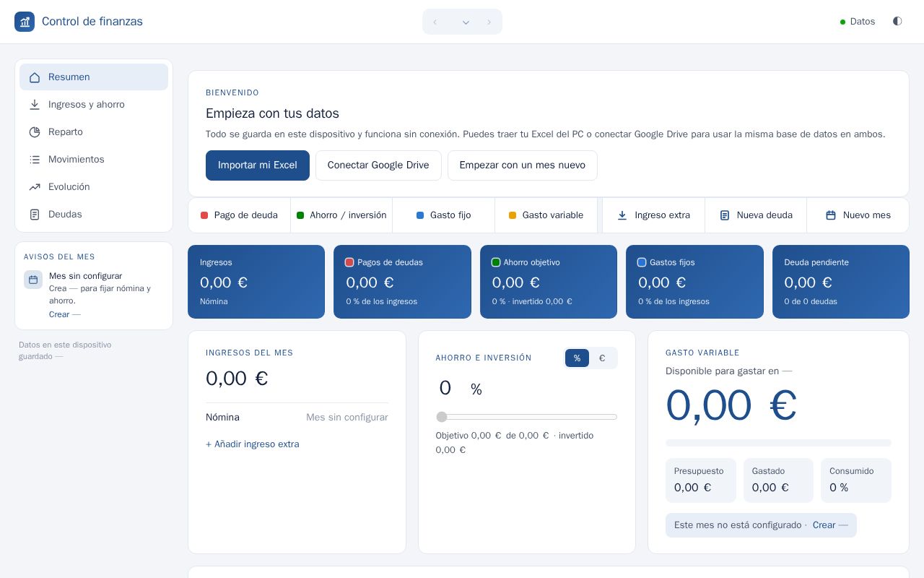This screenshot has height=578, width=924.
Task: Click Importar mi Excel button
Action: (x=258, y=165)
